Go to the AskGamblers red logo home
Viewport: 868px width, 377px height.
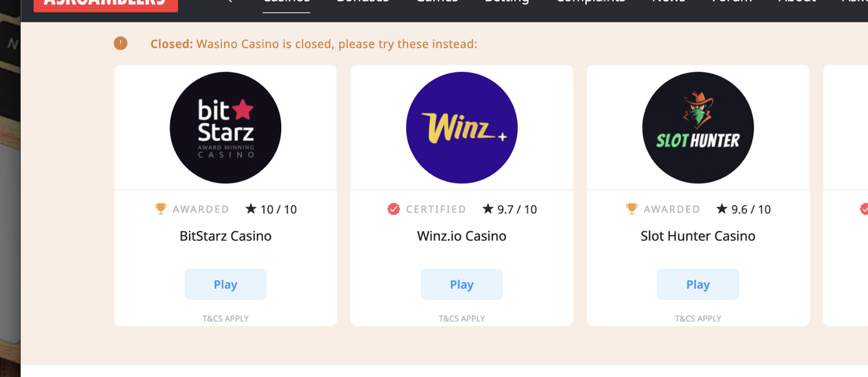tap(106, 3)
